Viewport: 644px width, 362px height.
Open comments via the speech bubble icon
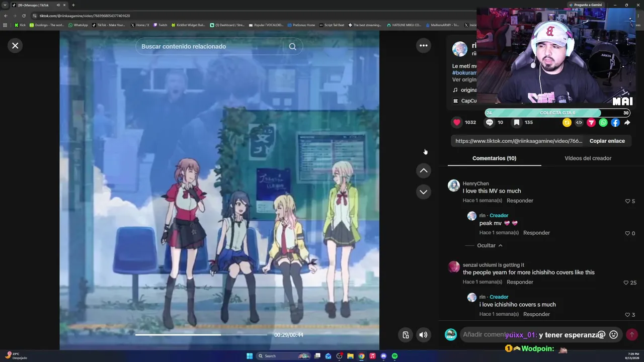coord(490,122)
